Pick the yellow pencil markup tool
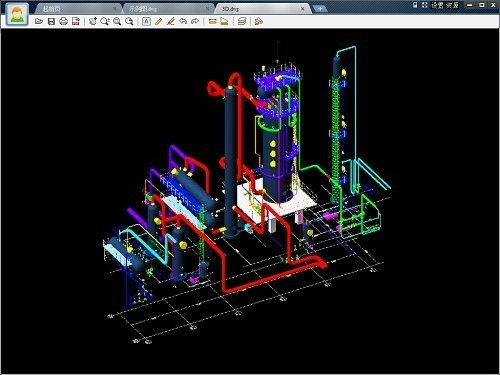500x375 pixels. 159,22
